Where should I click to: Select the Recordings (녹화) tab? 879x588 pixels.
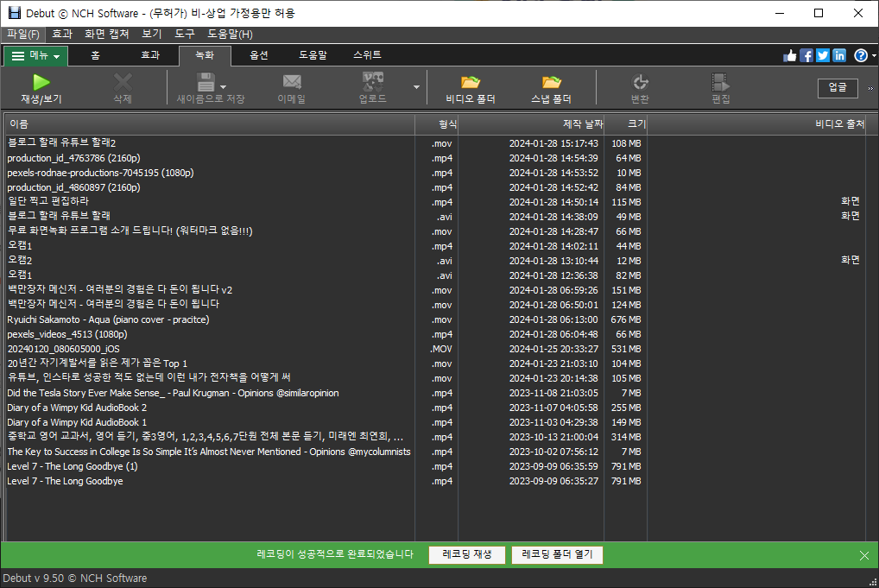tap(205, 55)
